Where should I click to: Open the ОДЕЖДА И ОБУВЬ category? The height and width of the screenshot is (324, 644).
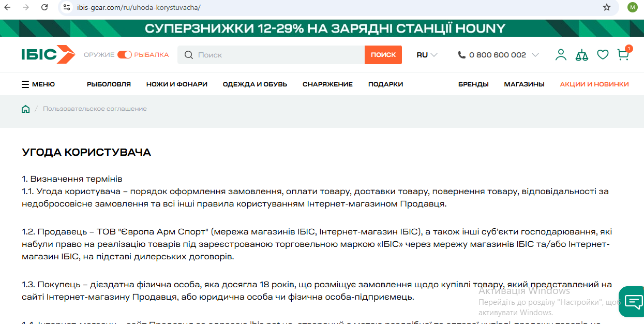(255, 84)
